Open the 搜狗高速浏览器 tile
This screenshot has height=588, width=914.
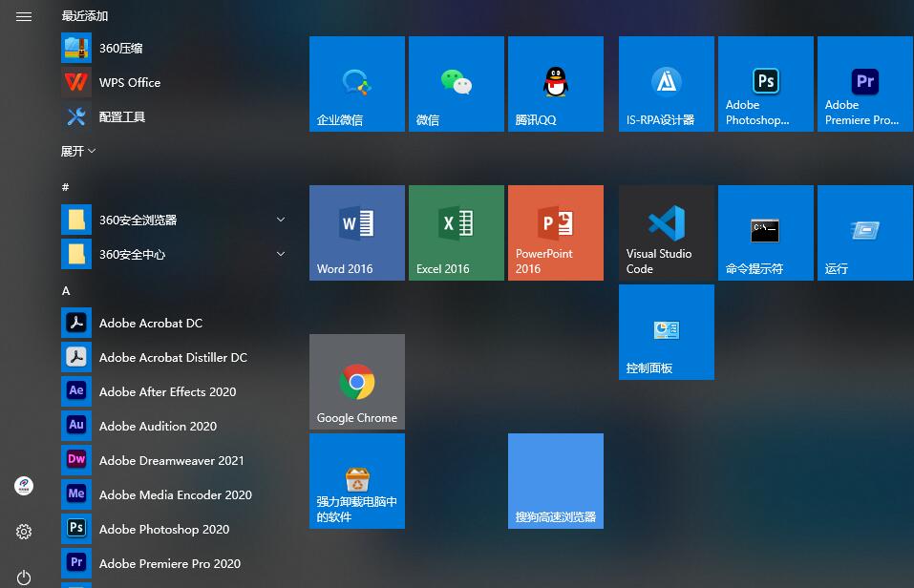coord(556,481)
